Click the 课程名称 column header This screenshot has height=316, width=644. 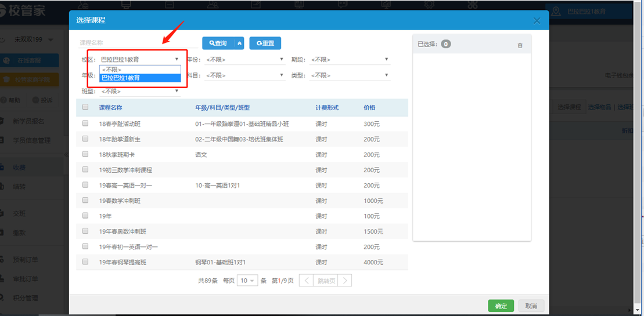pyautogui.click(x=110, y=108)
